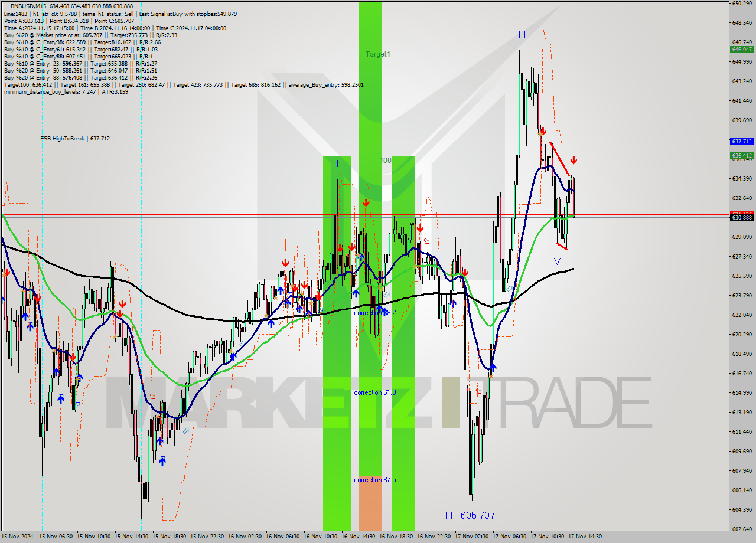Click the '17 Nov 06:30' time label
This screenshot has width=756, height=543.
[x=510, y=537]
